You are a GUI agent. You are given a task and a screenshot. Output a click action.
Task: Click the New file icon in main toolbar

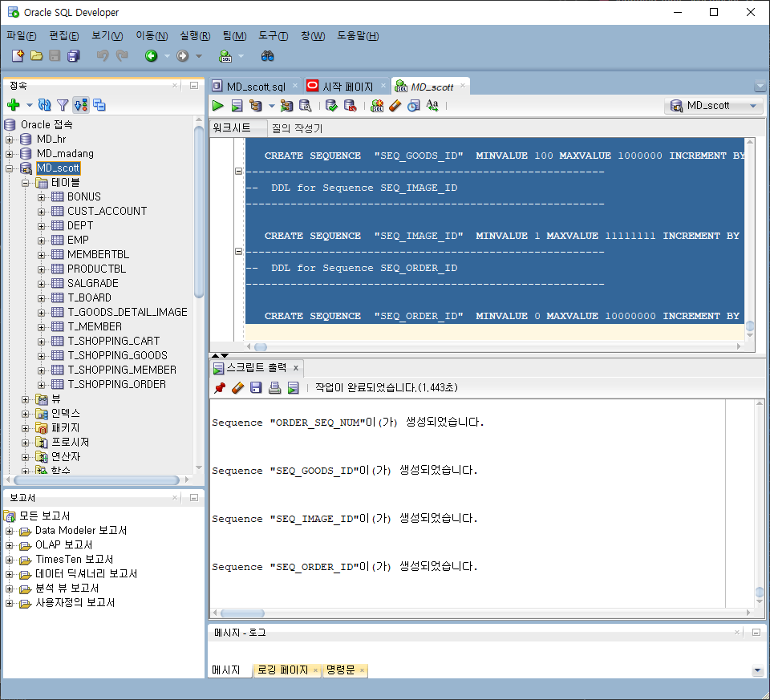pyautogui.click(x=18, y=56)
